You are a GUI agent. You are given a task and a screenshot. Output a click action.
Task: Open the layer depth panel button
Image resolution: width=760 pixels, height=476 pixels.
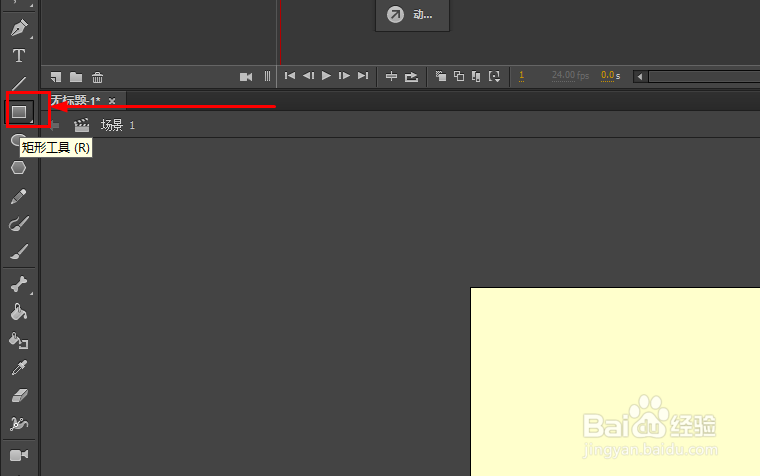pos(267,77)
